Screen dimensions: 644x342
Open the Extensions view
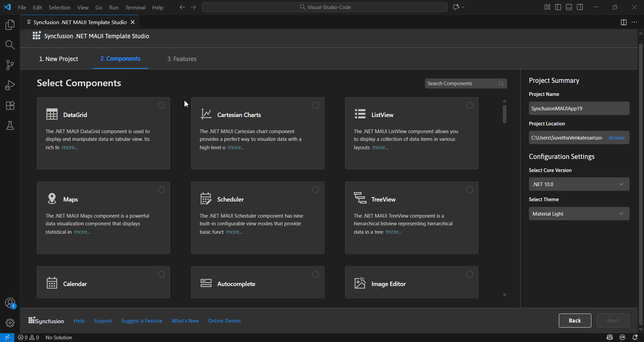coord(10,105)
